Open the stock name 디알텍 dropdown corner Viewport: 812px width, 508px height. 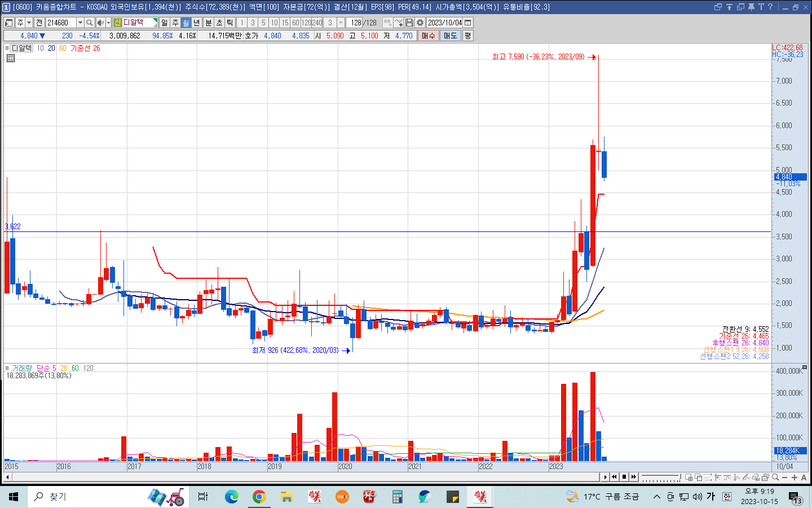(155, 23)
